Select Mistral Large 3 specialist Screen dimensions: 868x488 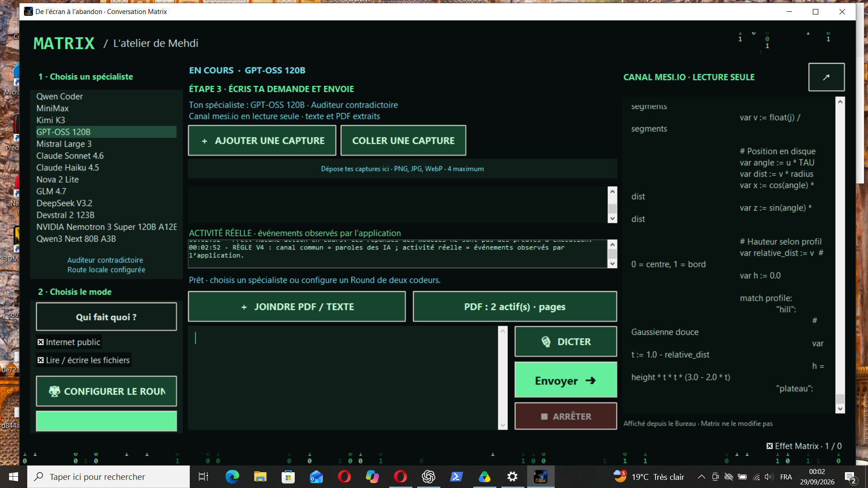point(106,144)
